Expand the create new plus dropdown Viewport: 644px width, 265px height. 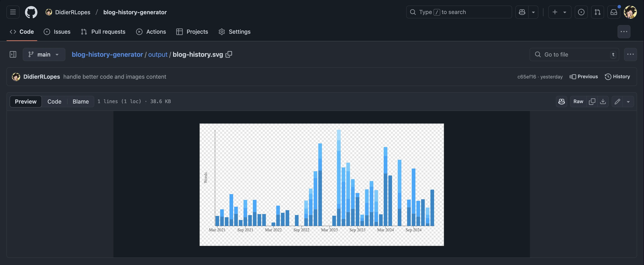(560, 12)
